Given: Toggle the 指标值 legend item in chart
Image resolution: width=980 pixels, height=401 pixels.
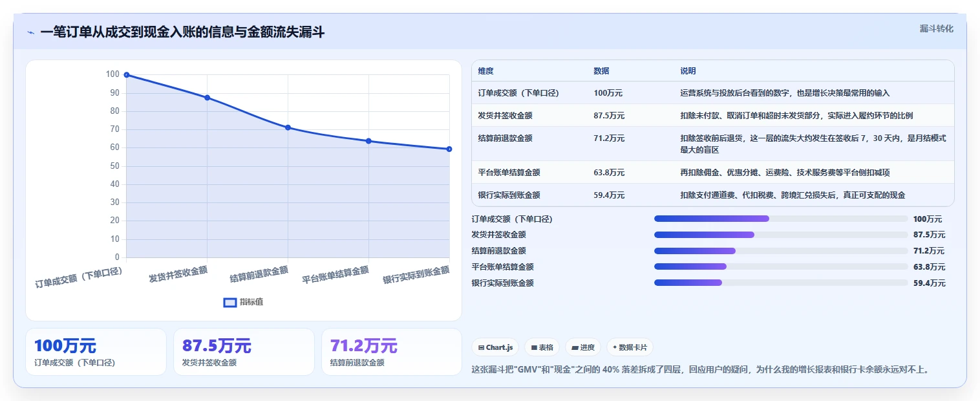Looking at the screenshot, I should 243,302.
